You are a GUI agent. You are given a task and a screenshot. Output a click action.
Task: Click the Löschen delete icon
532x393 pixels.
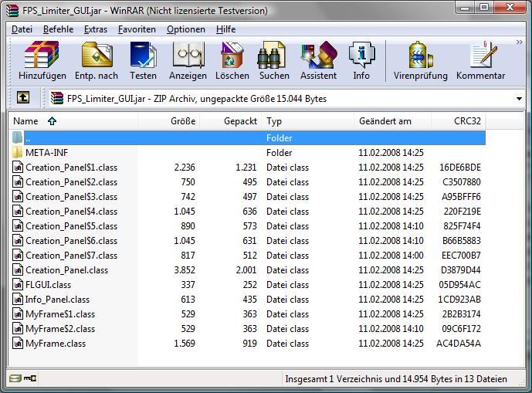232,61
